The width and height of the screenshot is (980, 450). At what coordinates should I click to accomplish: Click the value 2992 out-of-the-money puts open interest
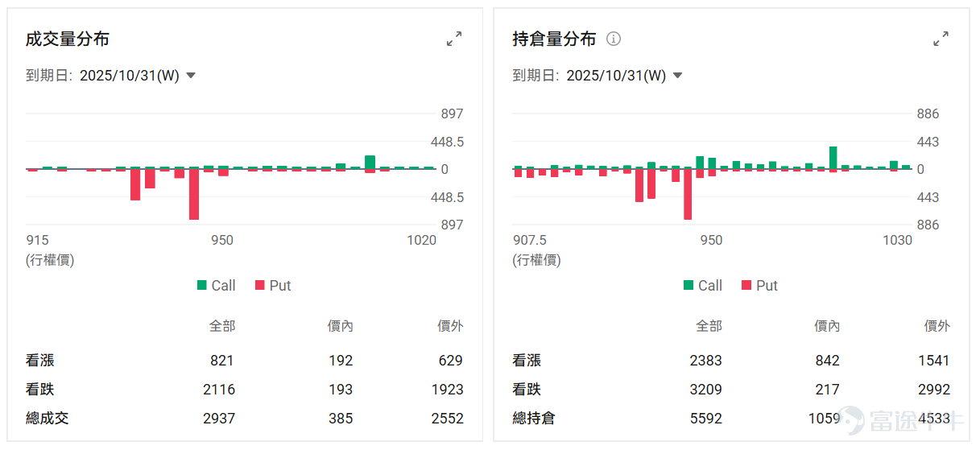click(933, 390)
